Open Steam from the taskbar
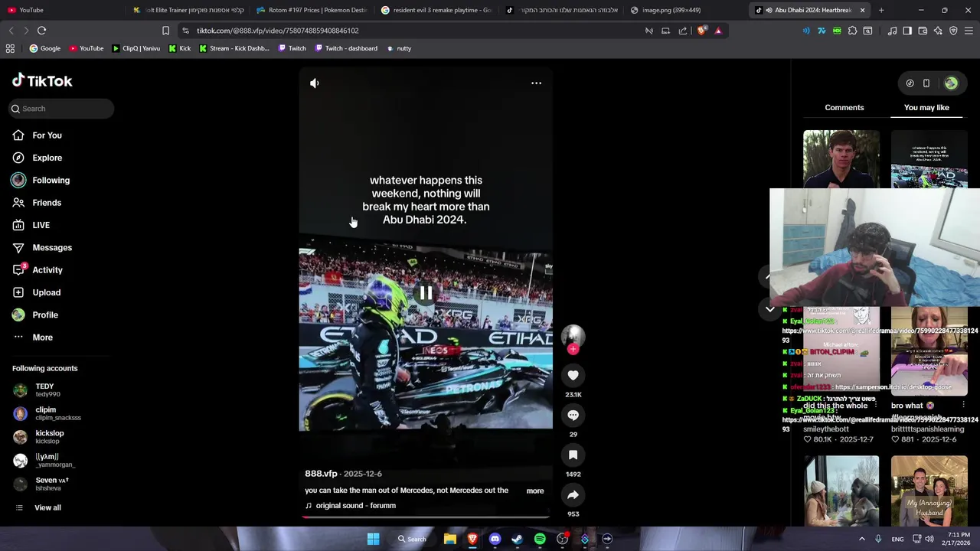This screenshot has height=551, width=980. click(x=517, y=539)
